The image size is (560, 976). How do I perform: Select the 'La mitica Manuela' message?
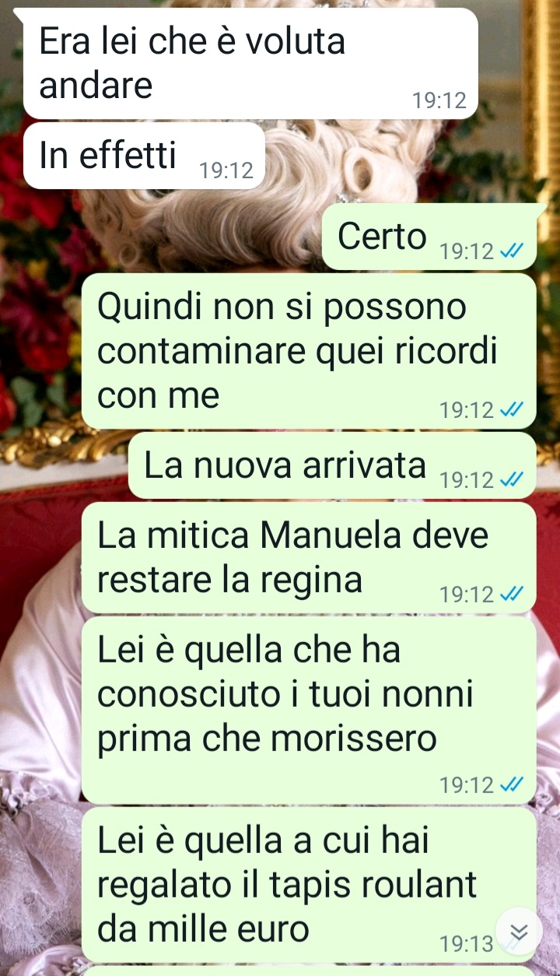[309, 558]
